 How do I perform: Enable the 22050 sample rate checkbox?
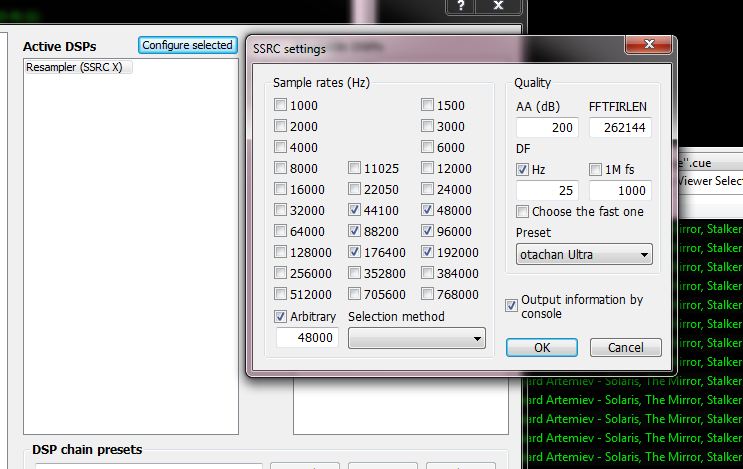coord(356,190)
